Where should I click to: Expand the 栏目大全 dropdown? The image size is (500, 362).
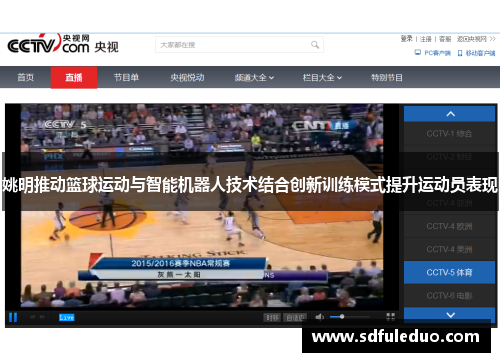(322, 78)
